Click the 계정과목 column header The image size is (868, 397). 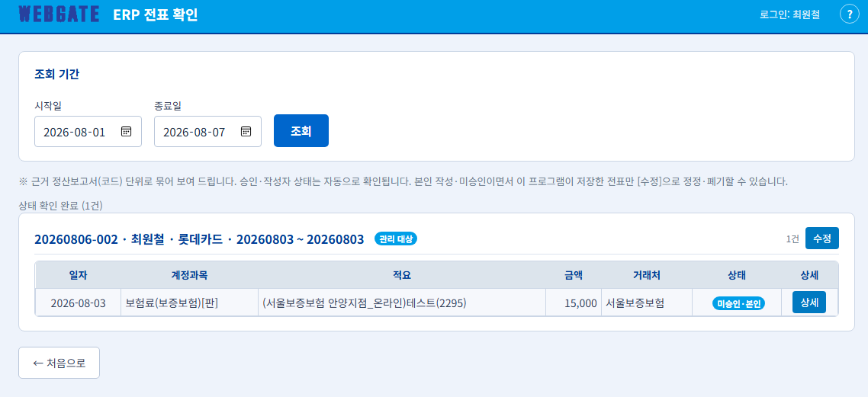(189, 275)
